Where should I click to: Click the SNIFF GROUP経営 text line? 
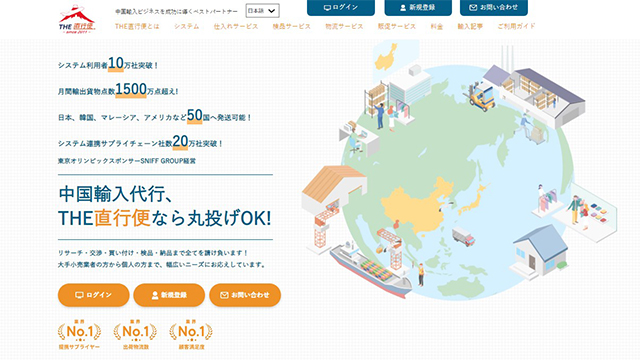click(x=127, y=161)
